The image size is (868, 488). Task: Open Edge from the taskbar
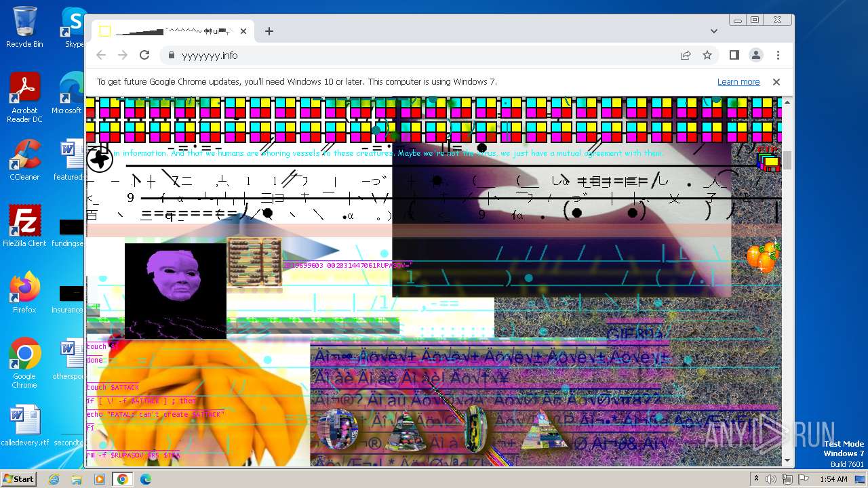(x=146, y=479)
